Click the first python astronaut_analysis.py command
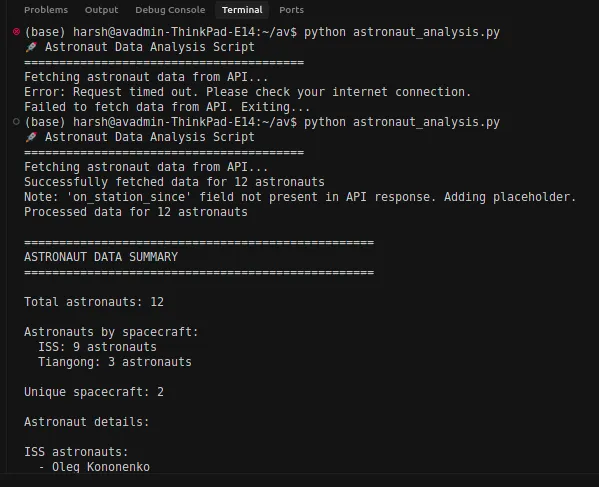599x487 pixels. tap(401, 32)
